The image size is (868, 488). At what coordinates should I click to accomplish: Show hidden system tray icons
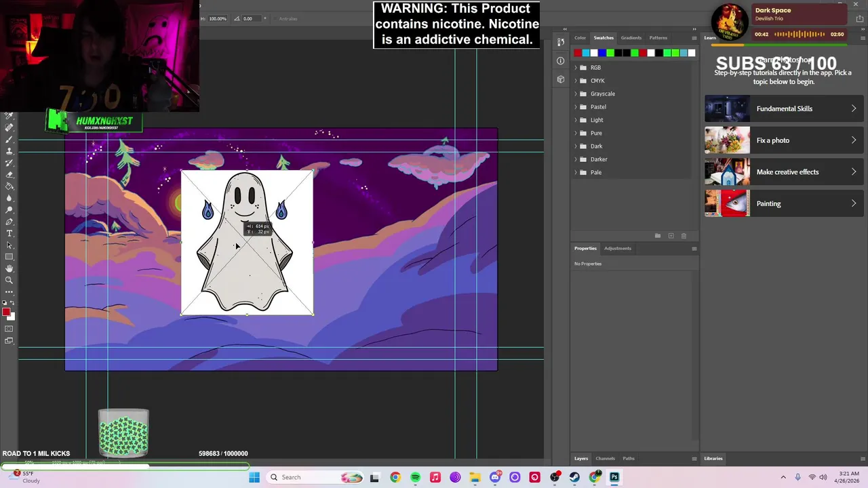pyautogui.click(x=783, y=477)
